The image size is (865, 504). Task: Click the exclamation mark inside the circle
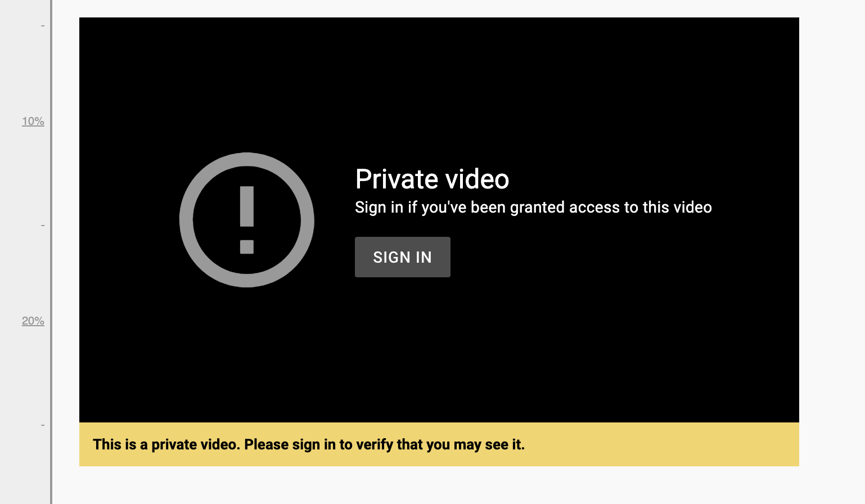pos(247,220)
